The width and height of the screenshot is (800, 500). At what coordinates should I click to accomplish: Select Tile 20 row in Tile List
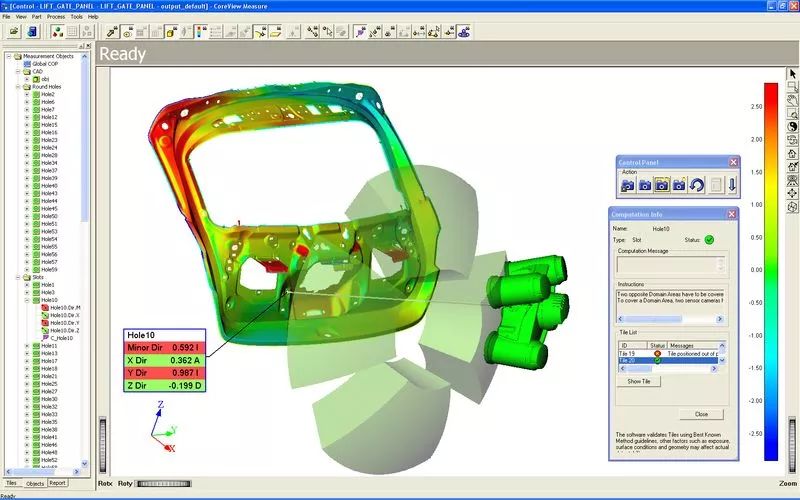(x=668, y=360)
